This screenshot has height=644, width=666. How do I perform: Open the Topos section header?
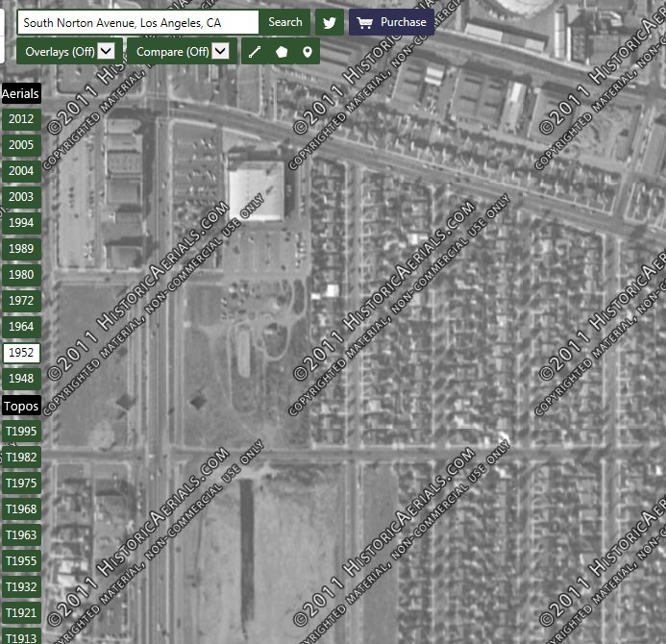21,407
